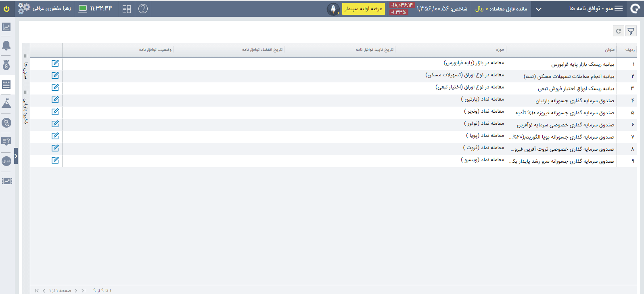Click the yellow عرضه اولیه سپیدار button

[364, 9]
